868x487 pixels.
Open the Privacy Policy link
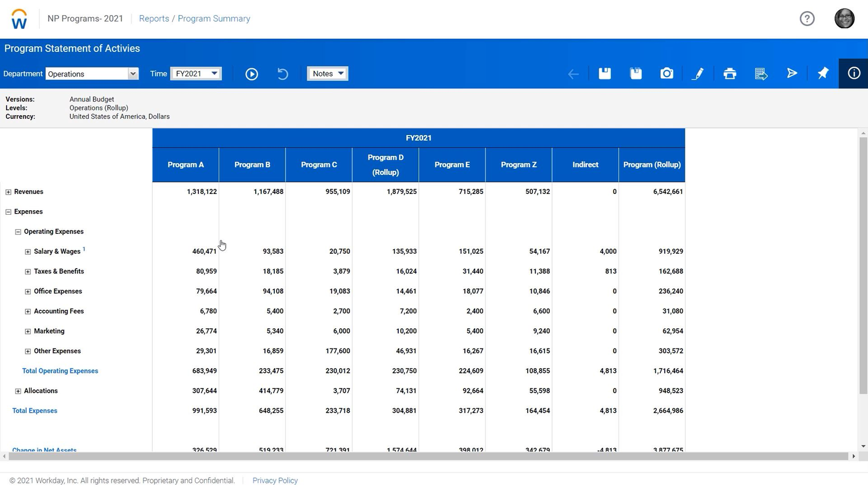(275, 481)
